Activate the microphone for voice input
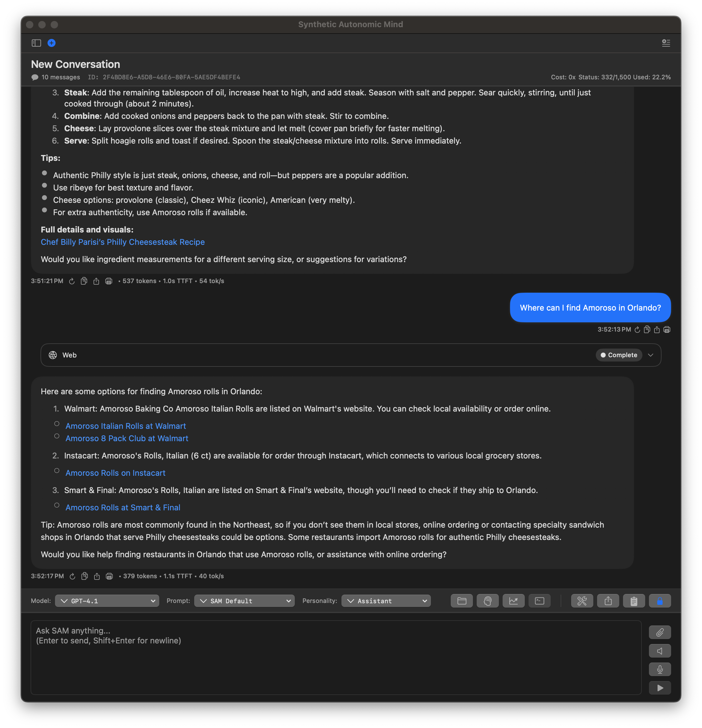This screenshot has height=728, width=702. 660,669
